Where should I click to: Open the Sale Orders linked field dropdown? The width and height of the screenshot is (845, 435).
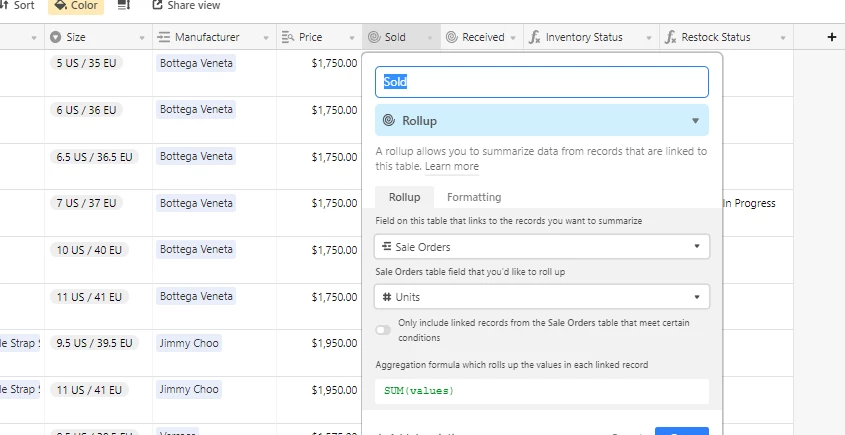point(542,246)
